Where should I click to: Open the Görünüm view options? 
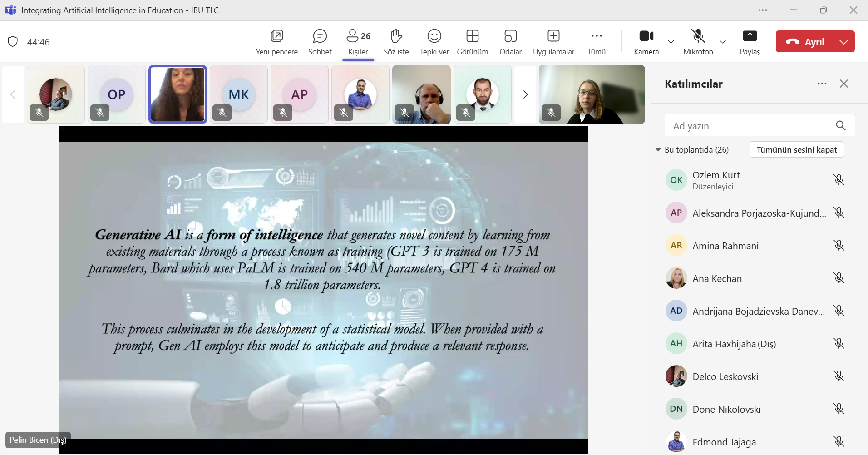coord(472,42)
